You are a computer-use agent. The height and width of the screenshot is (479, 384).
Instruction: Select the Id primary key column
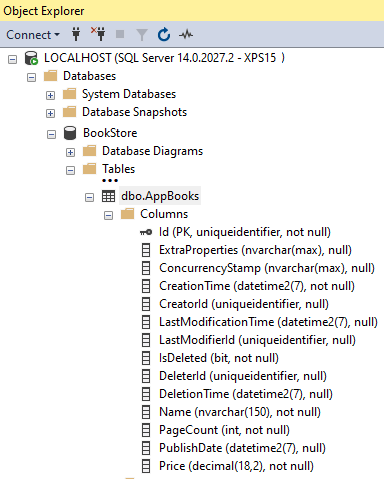[x=245, y=232]
